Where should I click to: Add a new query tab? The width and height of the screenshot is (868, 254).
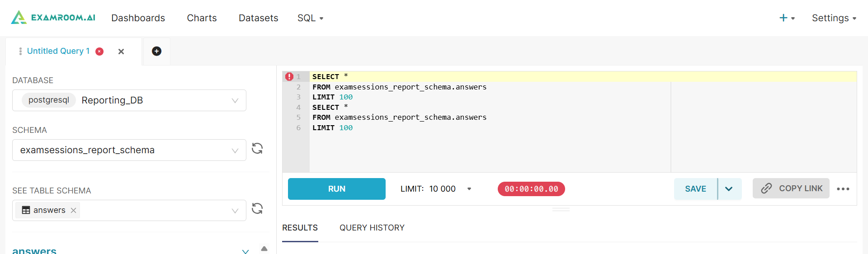click(x=156, y=51)
